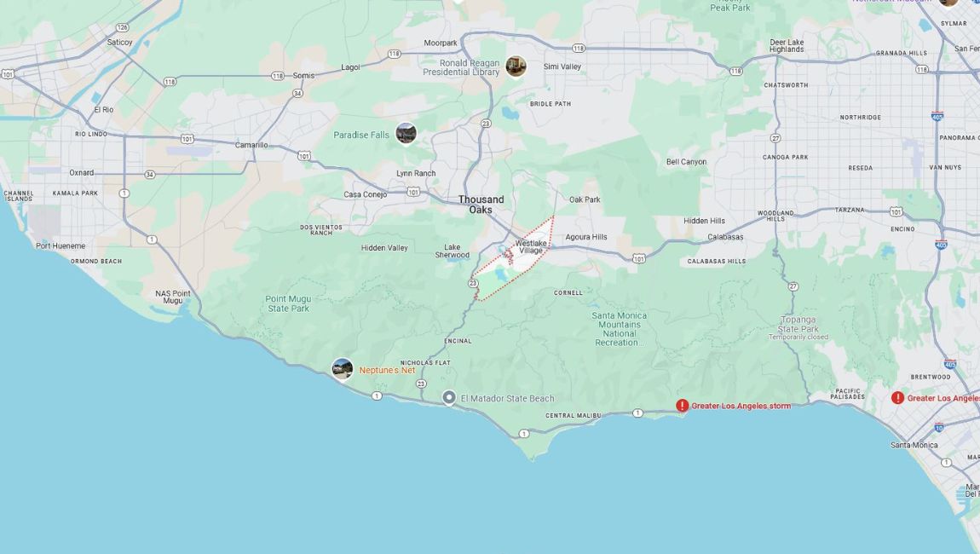
Task: Click Santa Monica Mountains National Recreation label
Action: click(x=620, y=329)
